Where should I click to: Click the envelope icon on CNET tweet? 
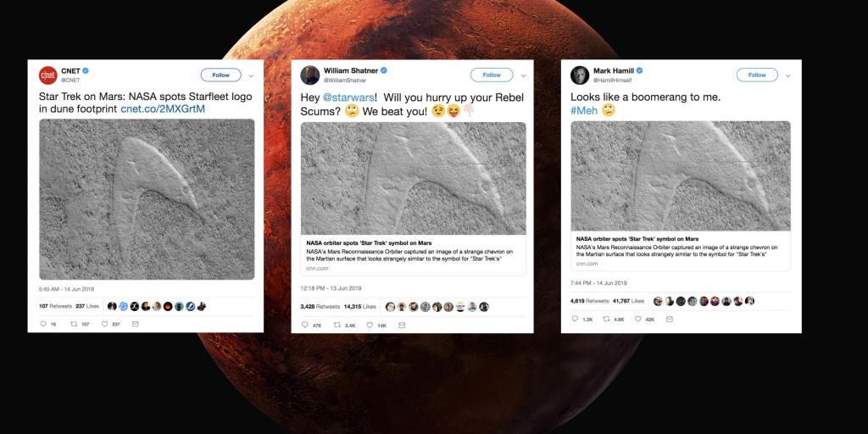point(135,324)
